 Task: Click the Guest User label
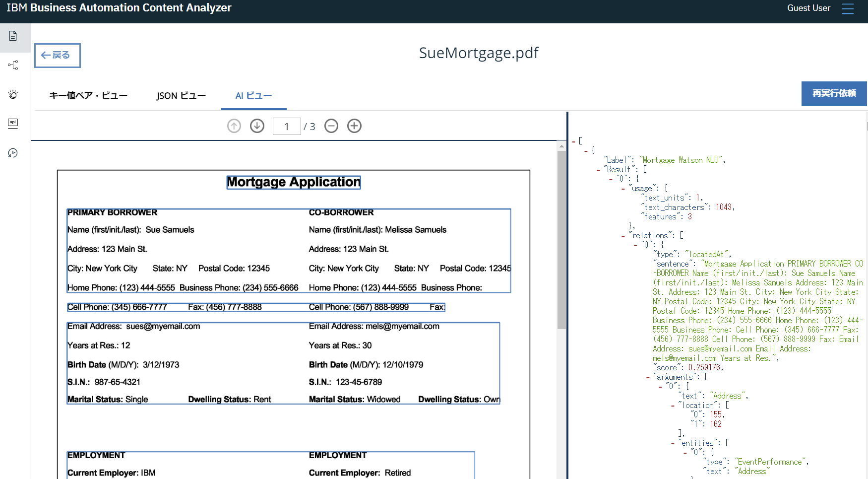click(808, 8)
